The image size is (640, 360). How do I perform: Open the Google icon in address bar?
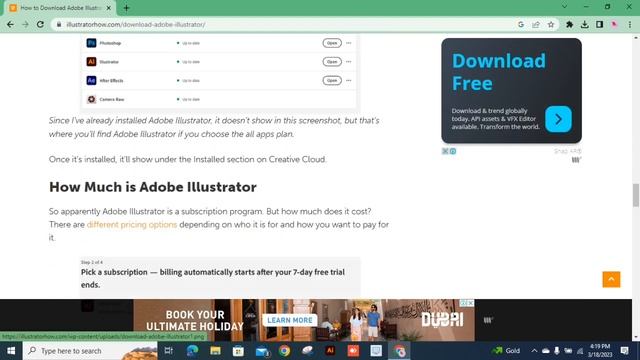point(521,24)
